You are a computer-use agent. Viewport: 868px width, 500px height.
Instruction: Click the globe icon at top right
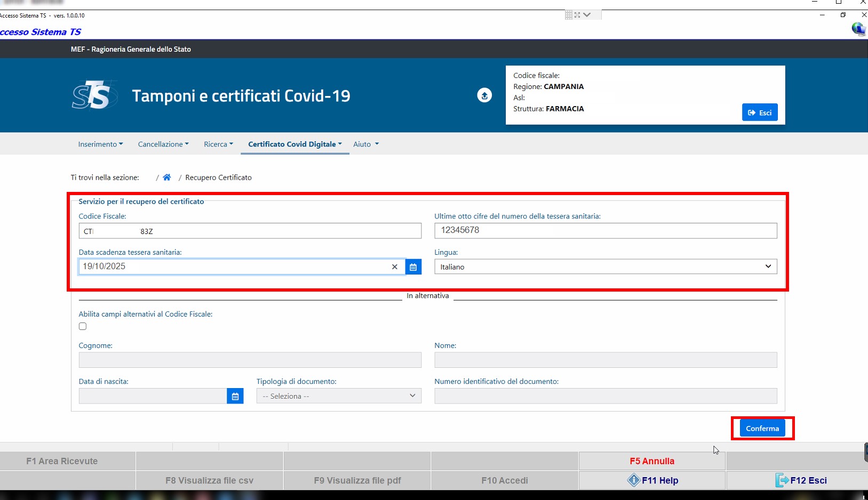pos(858,29)
